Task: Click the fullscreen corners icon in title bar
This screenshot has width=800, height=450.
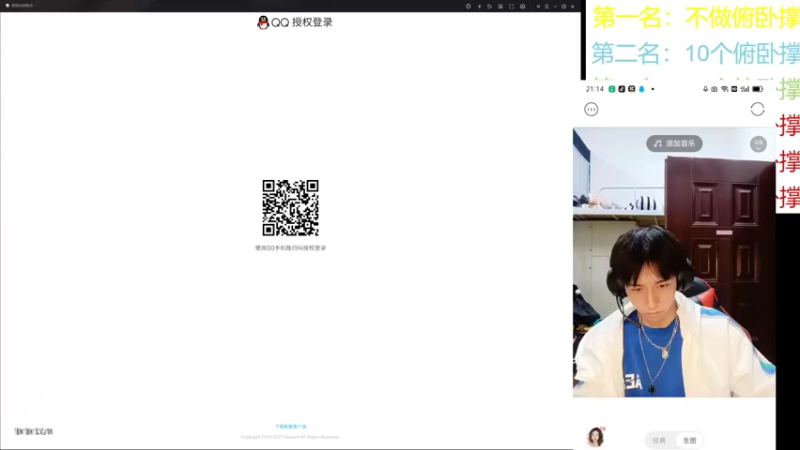Action: (x=511, y=7)
